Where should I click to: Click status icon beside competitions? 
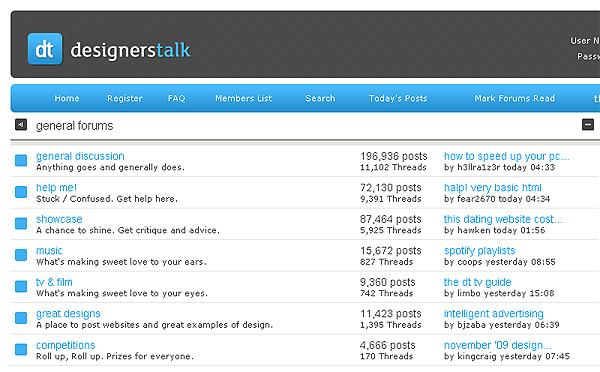(x=21, y=349)
